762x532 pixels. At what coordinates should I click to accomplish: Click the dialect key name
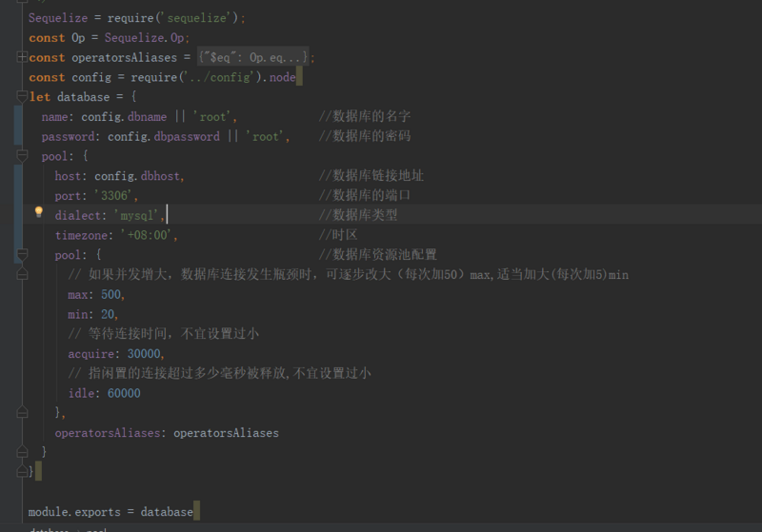(x=78, y=215)
